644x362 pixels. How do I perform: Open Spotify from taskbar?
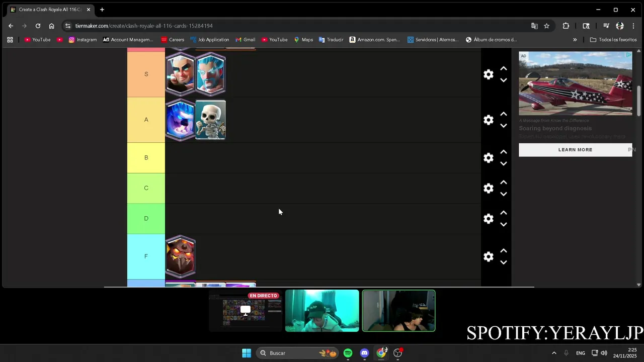pos(348,353)
